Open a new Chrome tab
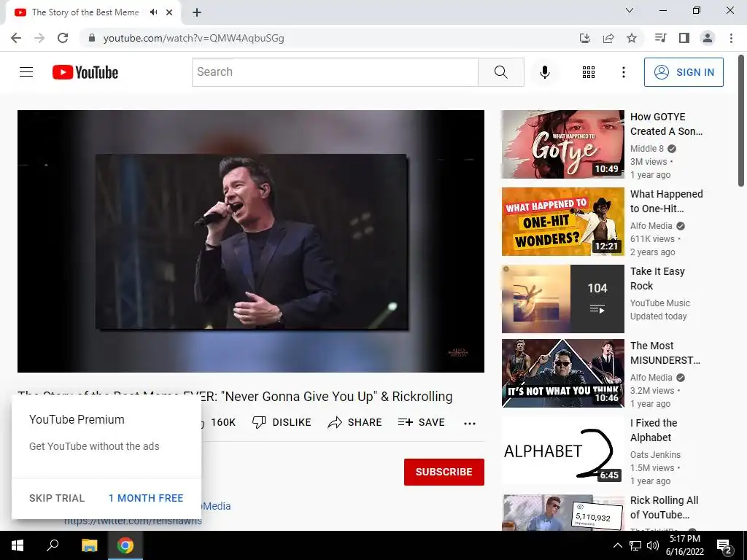 (197, 12)
